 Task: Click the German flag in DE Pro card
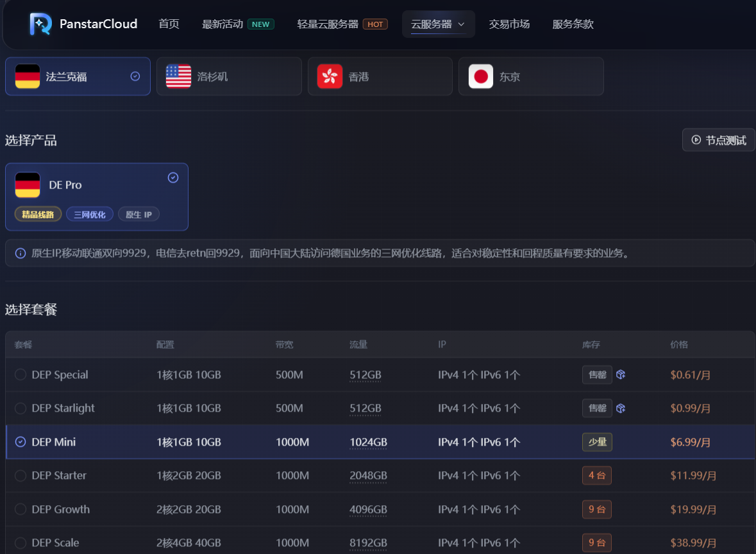(28, 185)
